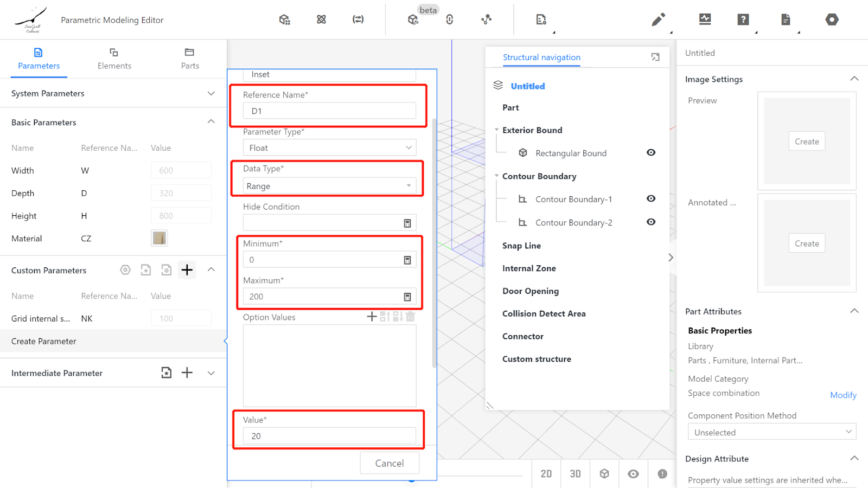Hide Contour Boundary-1 with eye icon
This screenshot has width=868, height=488.
click(651, 199)
